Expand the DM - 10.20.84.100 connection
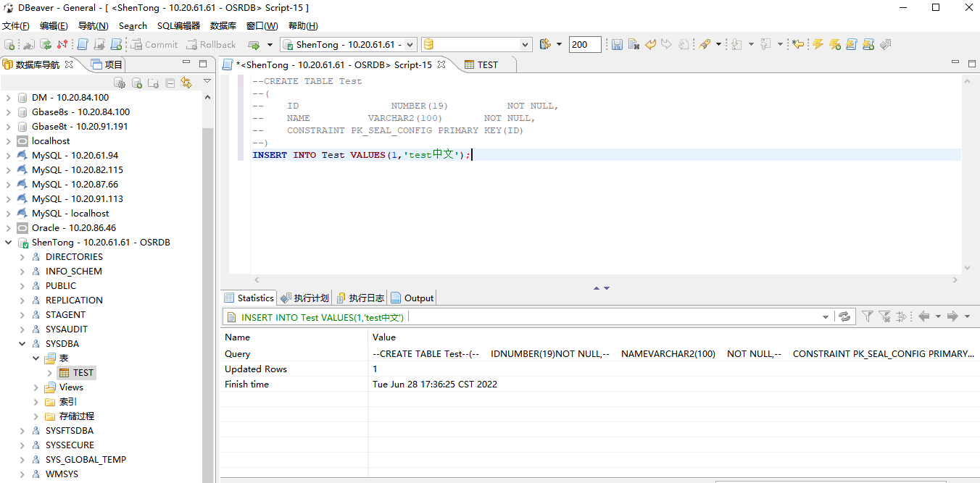The width and height of the screenshot is (980, 483). 9,97
